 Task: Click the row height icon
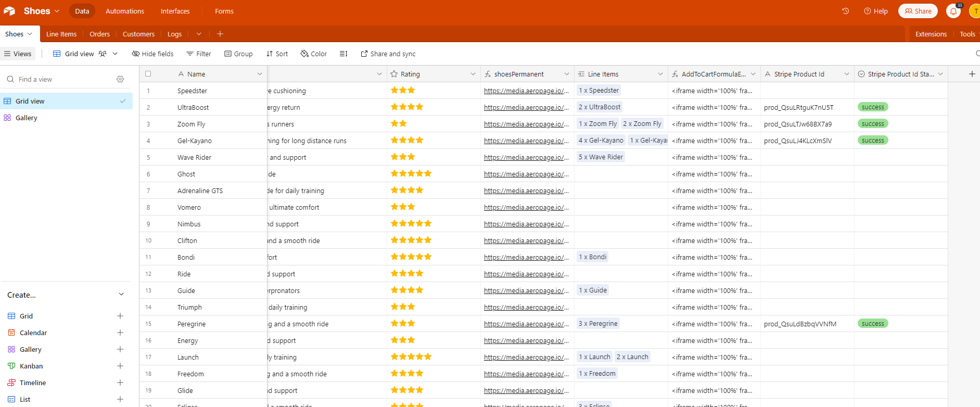coord(343,54)
